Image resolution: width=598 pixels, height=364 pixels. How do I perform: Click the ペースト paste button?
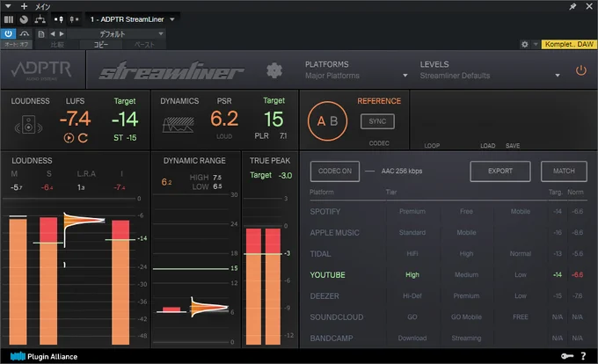pyautogui.click(x=144, y=45)
